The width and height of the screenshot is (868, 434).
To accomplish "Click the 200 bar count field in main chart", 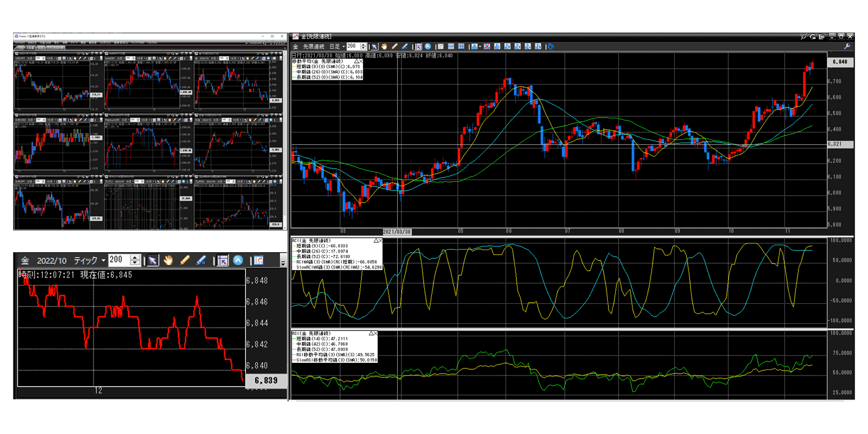I will (353, 47).
